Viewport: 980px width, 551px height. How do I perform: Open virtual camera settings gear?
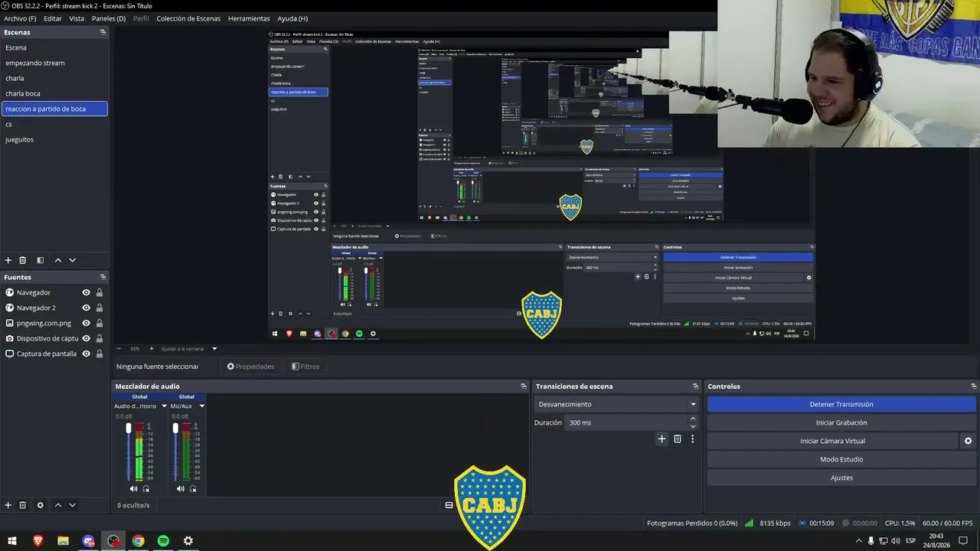(x=968, y=441)
